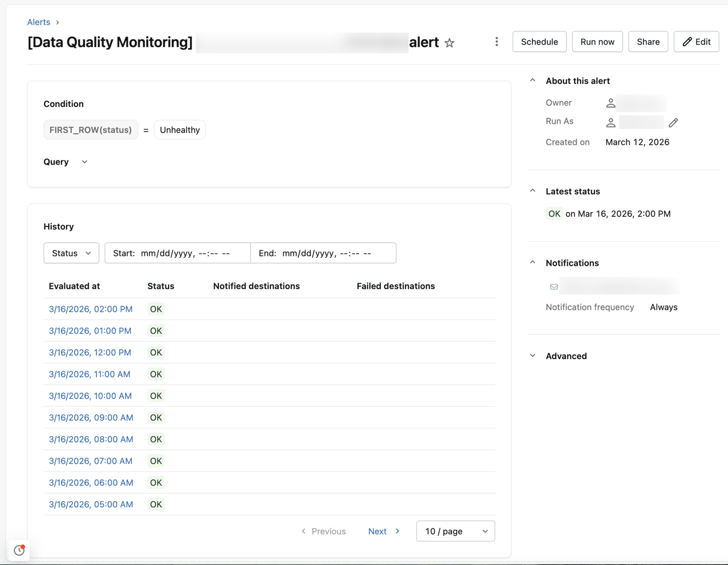Expand the Advanced section

(533, 356)
